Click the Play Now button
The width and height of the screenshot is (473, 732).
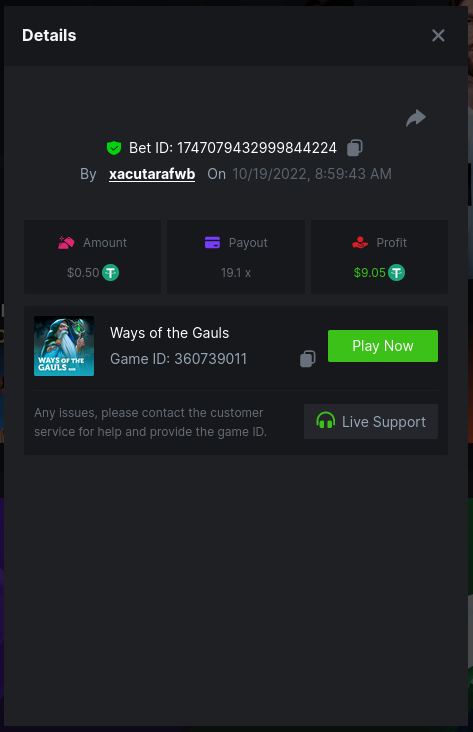[x=383, y=346]
